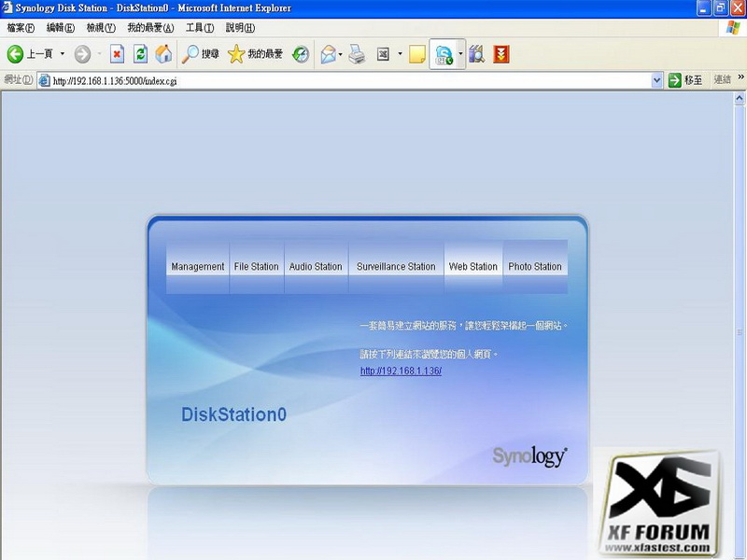The width and height of the screenshot is (747, 560).
Task: Click the Edit page toolbar icon
Action: 383,54
